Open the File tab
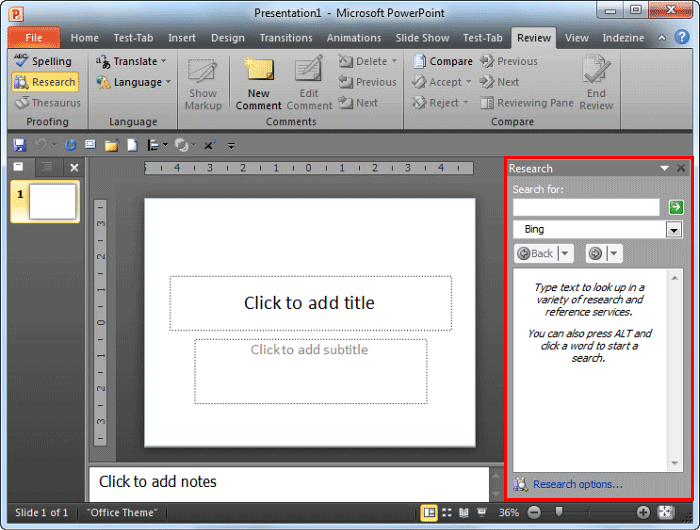The width and height of the screenshot is (700, 530). click(34, 38)
